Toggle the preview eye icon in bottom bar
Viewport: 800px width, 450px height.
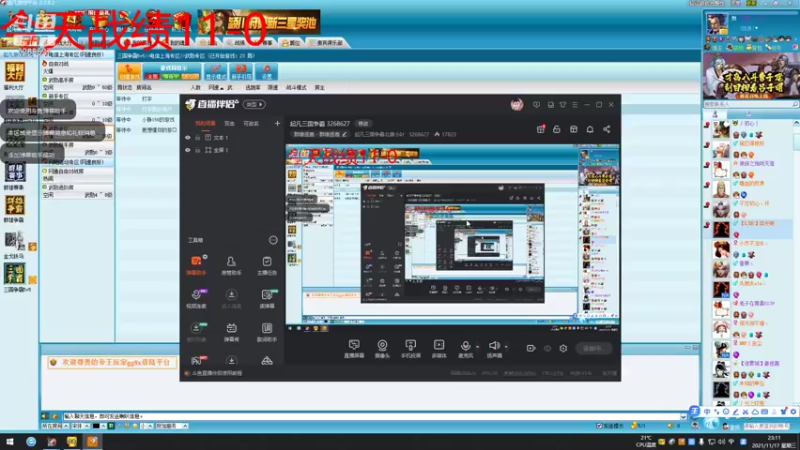(547, 348)
